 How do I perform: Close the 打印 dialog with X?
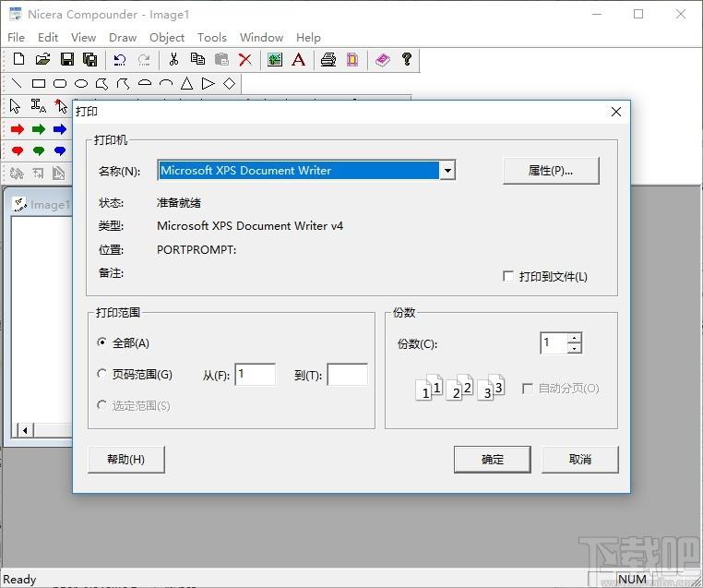coord(616,112)
